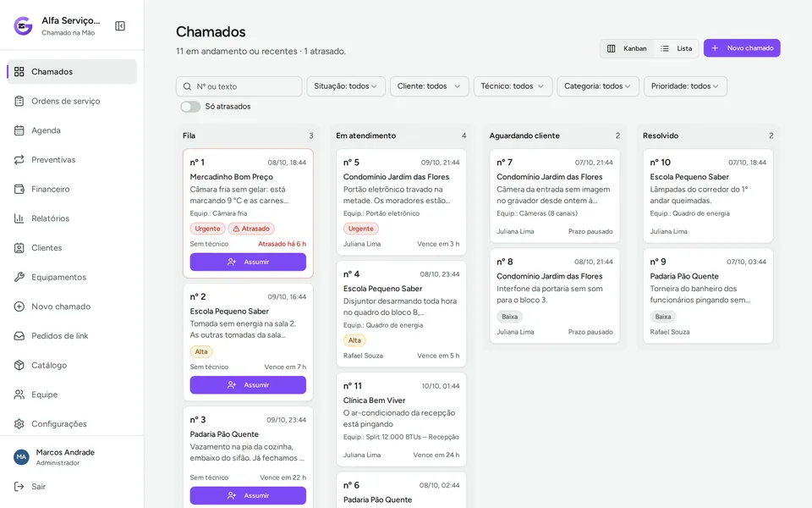This screenshot has height=508, width=812.
Task: Click the Equipamentos wrench icon
Action: coord(19,278)
